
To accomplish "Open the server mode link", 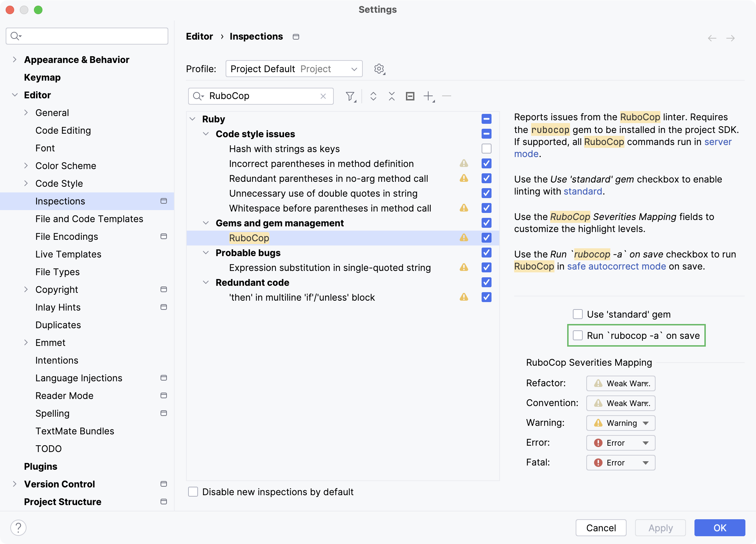I will coord(718,142).
